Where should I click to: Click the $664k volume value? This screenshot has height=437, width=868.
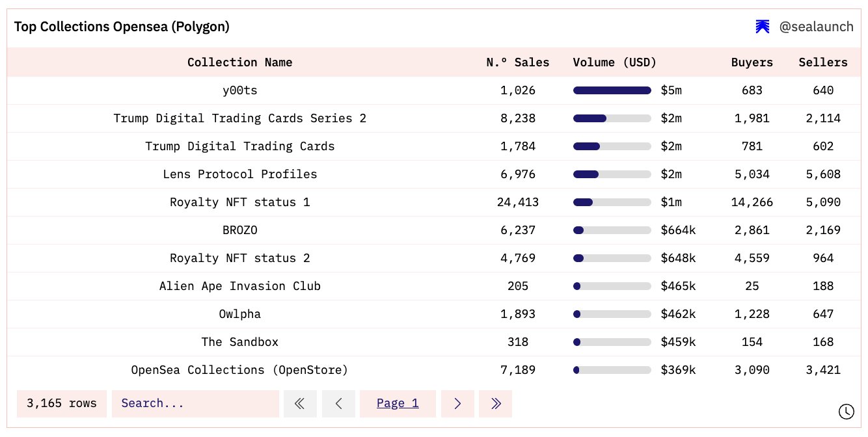coord(678,230)
